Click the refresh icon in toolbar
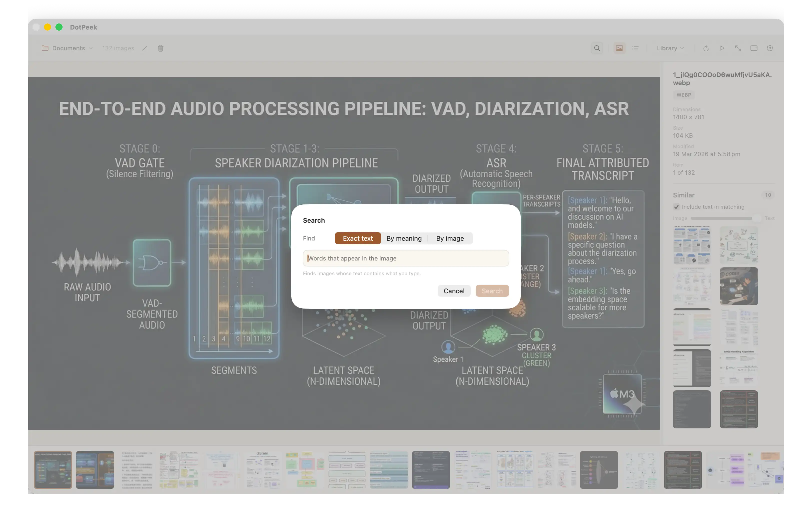The height and width of the screenshot is (531, 812). point(706,48)
